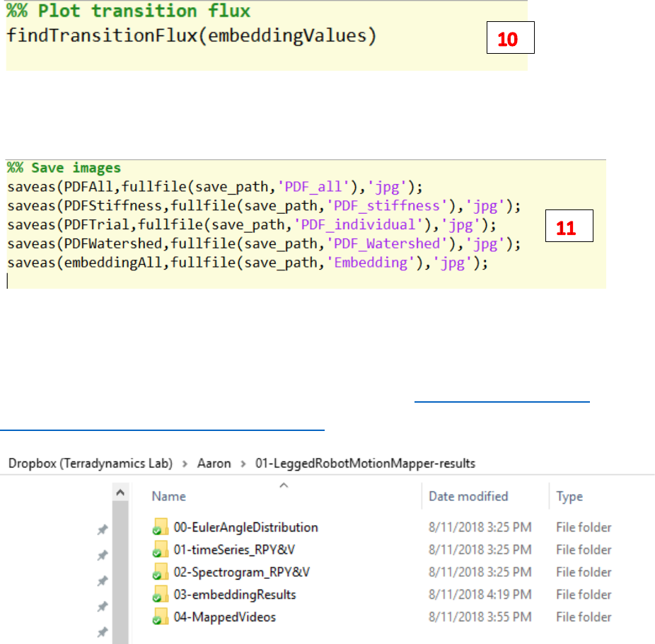Open chevron after Dropbox (Terradynamics Lab) breadcrumb

(185, 464)
